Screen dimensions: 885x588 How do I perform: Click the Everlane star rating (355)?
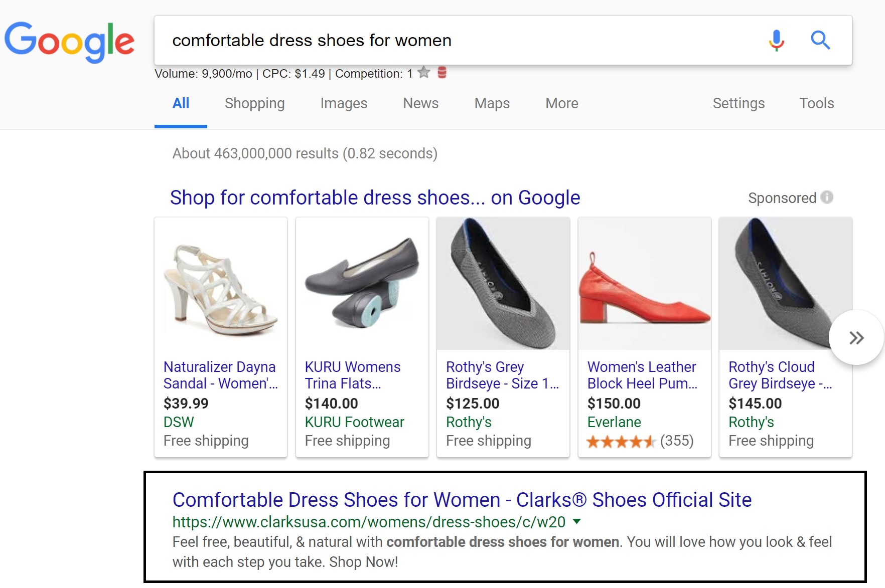click(640, 441)
